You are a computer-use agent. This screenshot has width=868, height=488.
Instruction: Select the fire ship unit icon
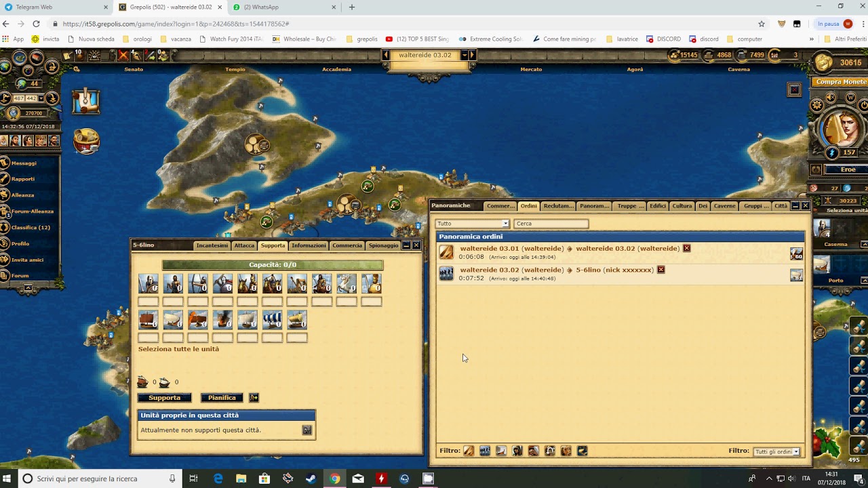click(x=222, y=319)
